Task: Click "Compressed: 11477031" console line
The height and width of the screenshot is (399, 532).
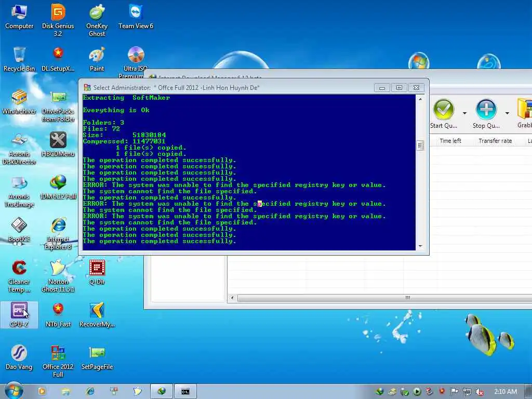Action: [124, 141]
